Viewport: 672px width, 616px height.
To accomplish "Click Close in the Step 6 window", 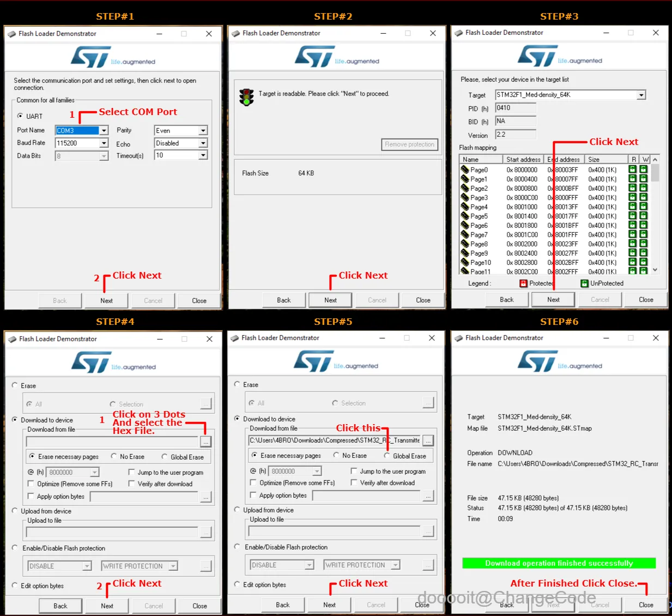I will click(x=646, y=605).
